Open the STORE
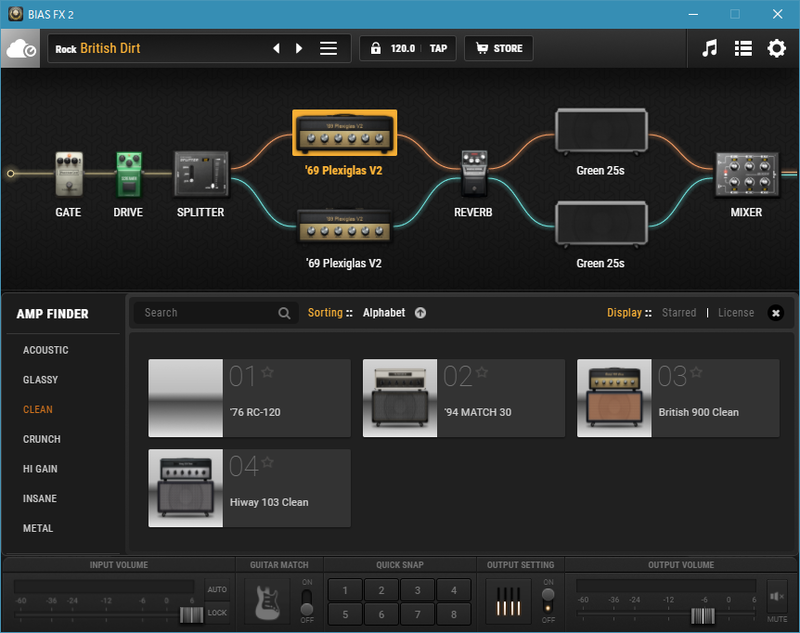The height and width of the screenshot is (633, 800). (499, 48)
